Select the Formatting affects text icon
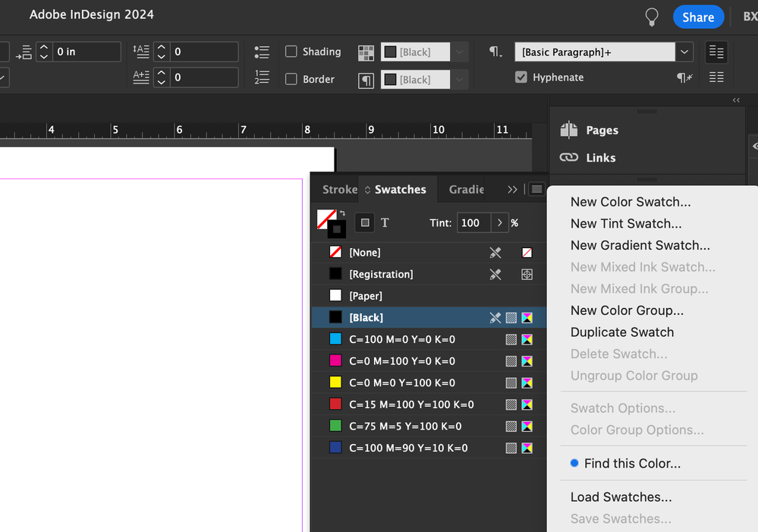The width and height of the screenshot is (758, 532). pyautogui.click(x=385, y=222)
